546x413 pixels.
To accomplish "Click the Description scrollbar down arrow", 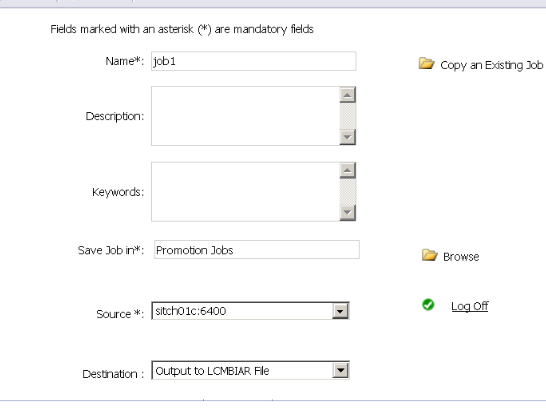I will point(348,137).
